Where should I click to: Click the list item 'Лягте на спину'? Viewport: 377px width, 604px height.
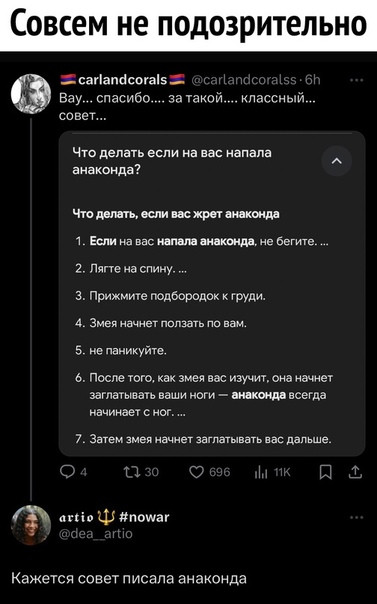click(x=131, y=268)
